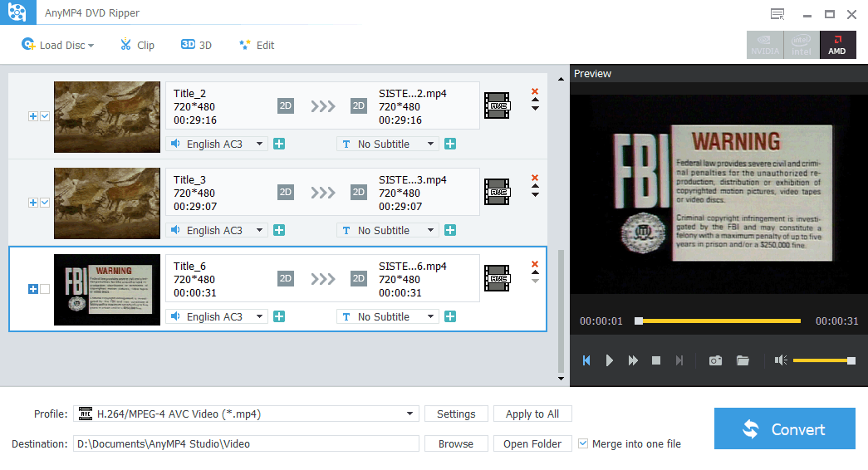The width and height of the screenshot is (868, 470).
Task: Click output 2D badge of Title_6
Action: coord(359,278)
